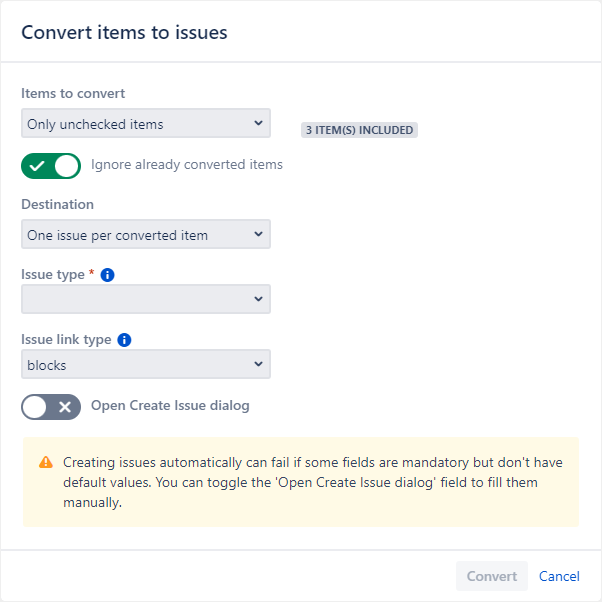Click the Issue link type field label

point(66,340)
